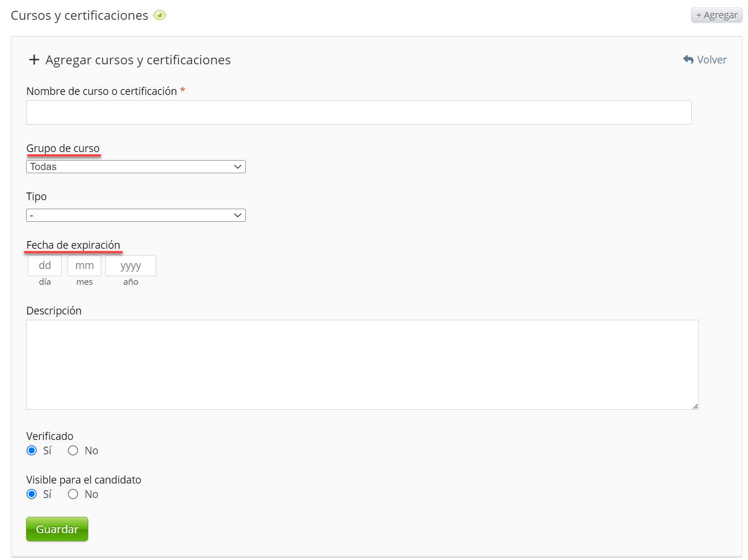The height and width of the screenshot is (560, 748).
Task: Click the Descripción text area resize handle
Action: pyautogui.click(x=695, y=406)
